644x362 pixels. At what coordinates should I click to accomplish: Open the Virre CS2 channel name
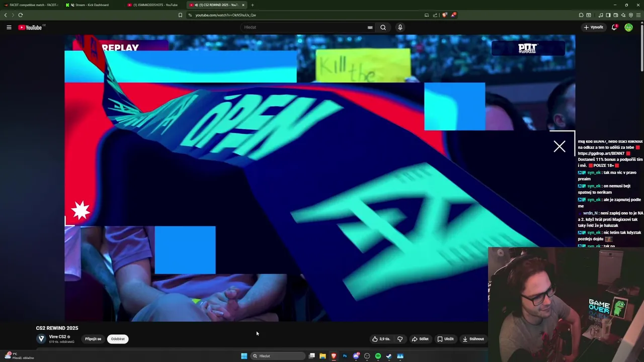click(57, 337)
